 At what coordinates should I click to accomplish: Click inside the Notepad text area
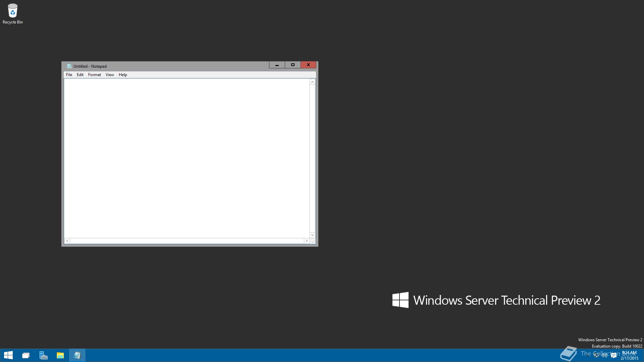click(186, 158)
